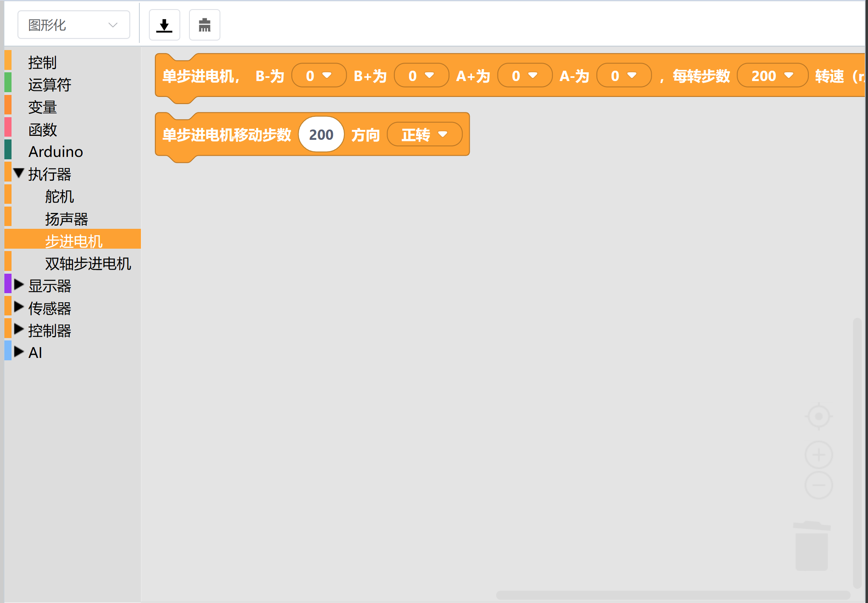Image resolution: width=868 pixels, height=603 pixels.
Task: Open the B-为 pin dropdown
Action: [x=318, y=75]
